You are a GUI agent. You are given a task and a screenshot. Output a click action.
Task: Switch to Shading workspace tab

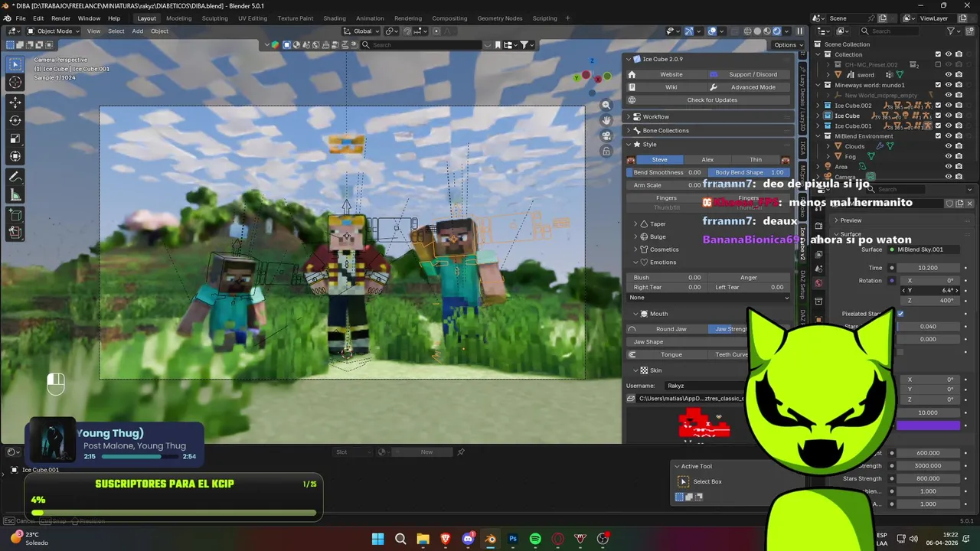point(334,18)
